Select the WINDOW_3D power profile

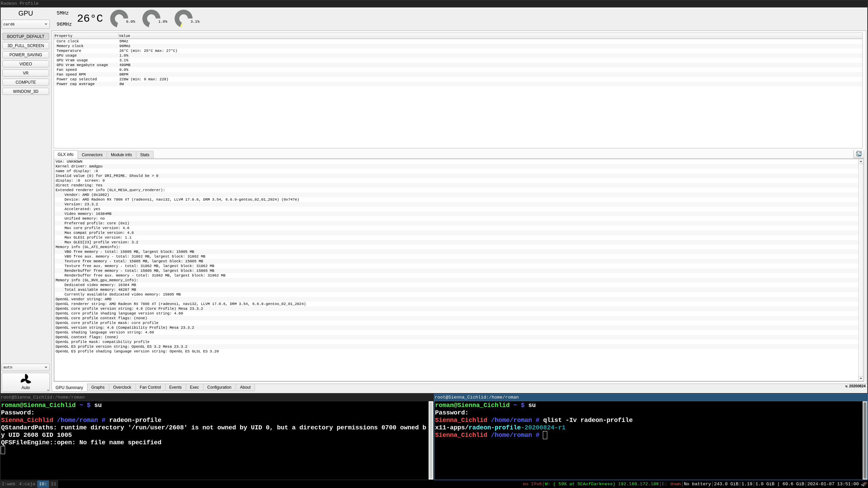pyautogui.click(x=25, y=91)
